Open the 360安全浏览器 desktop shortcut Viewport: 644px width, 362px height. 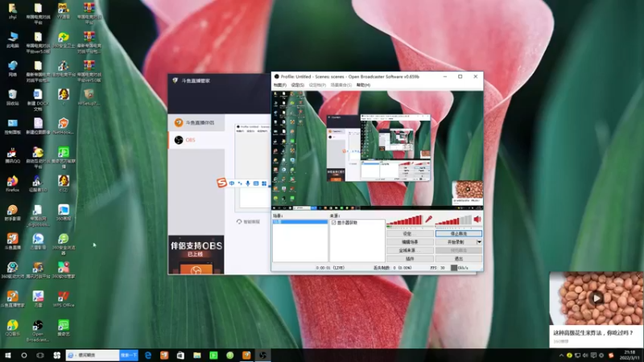tap(64, 244)
